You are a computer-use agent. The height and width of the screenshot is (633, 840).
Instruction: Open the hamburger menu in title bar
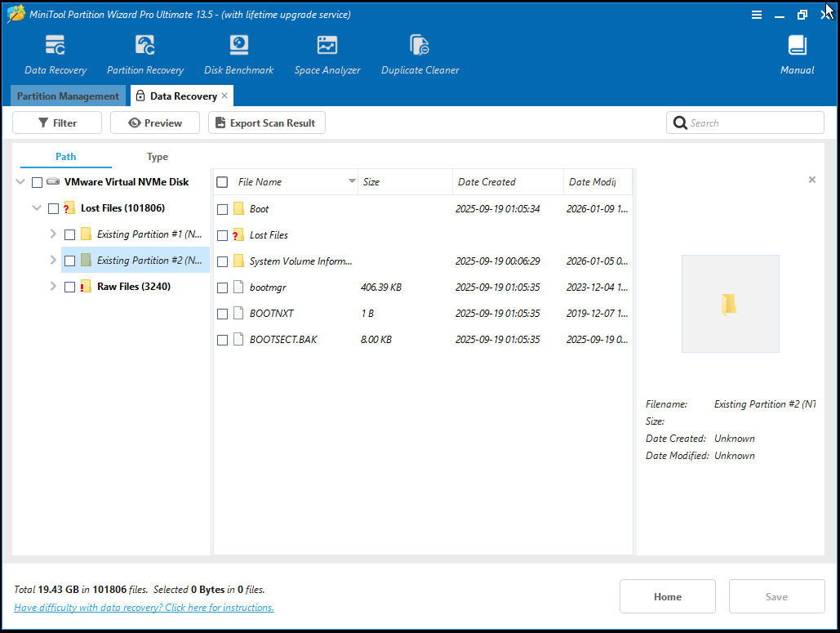pos(757,14)
